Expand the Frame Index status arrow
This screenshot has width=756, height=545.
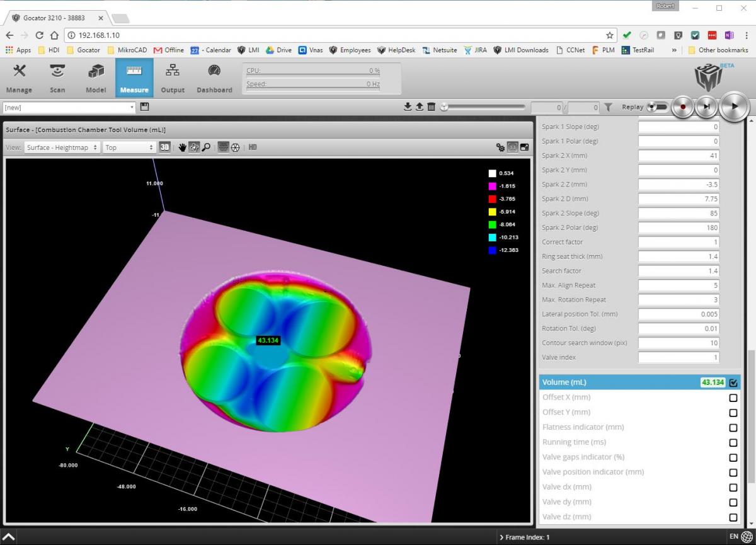tap(501, 537)
